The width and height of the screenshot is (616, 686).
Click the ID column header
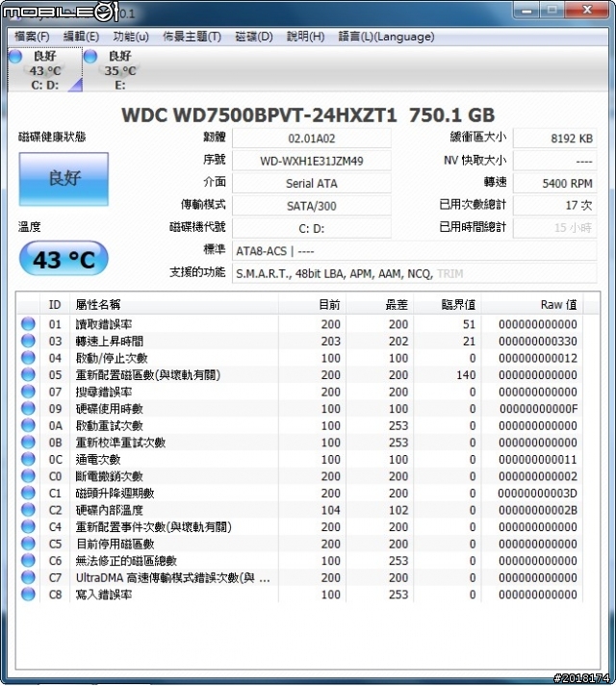(55, 304)
